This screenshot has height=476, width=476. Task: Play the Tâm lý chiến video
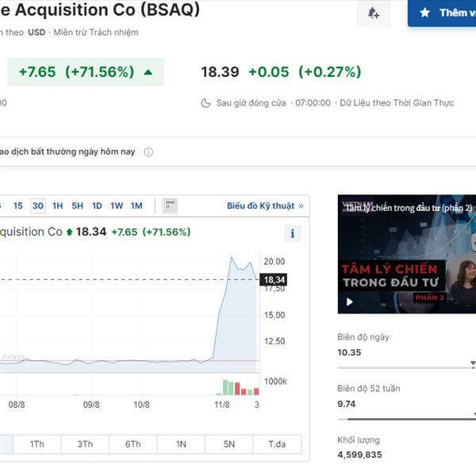[x=349, y=302]
